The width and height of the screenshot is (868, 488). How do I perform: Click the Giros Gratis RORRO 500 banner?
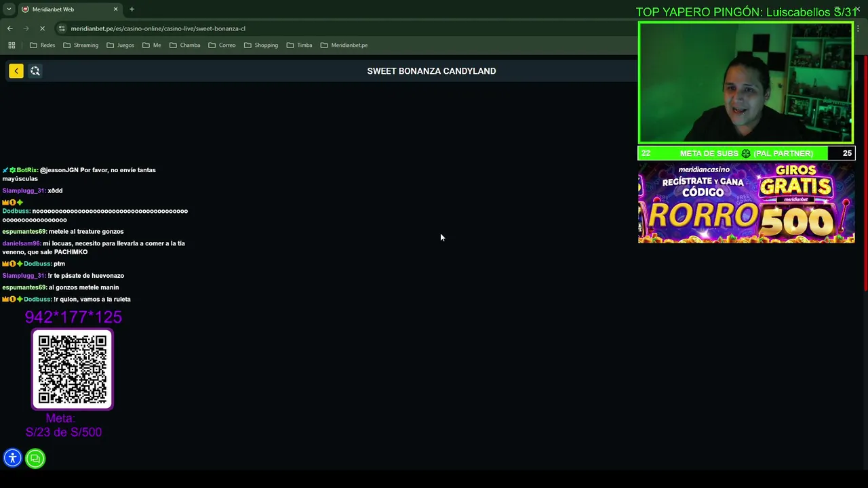pyautogui.click(x=746, y=203)
